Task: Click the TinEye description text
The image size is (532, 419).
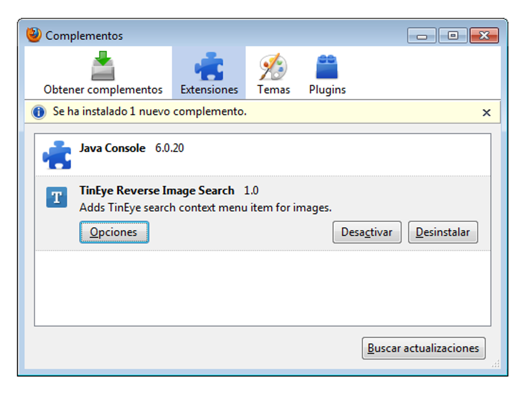Action: tap(205, 207)
